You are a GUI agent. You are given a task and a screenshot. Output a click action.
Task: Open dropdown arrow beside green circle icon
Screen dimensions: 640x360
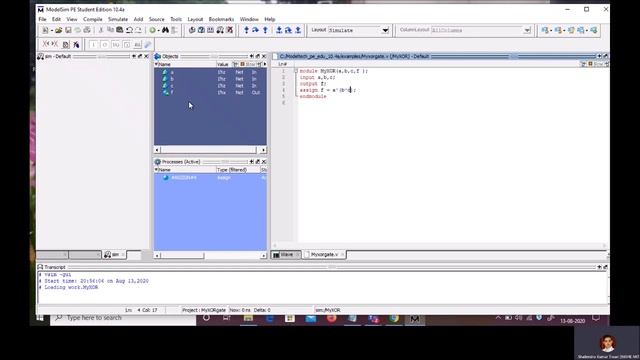pos(158,31)
